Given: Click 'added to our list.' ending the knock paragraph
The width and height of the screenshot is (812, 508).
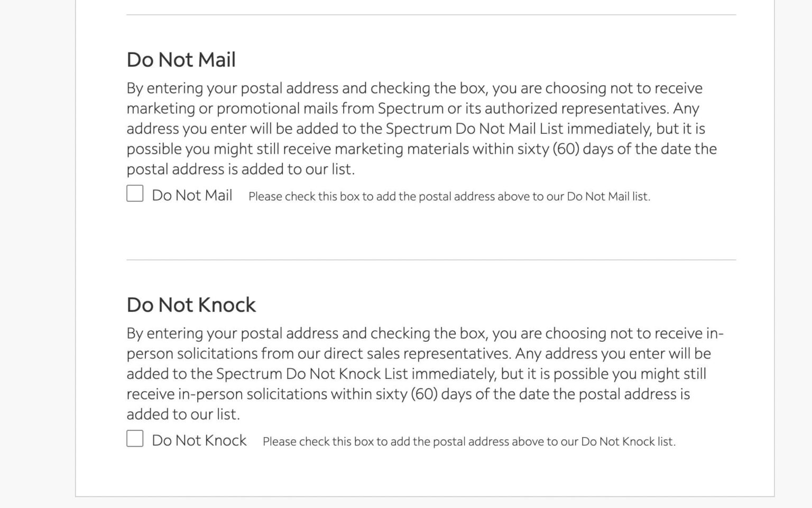Looking at the screenshot, I should pyautogui.click(x=183, y=414).
